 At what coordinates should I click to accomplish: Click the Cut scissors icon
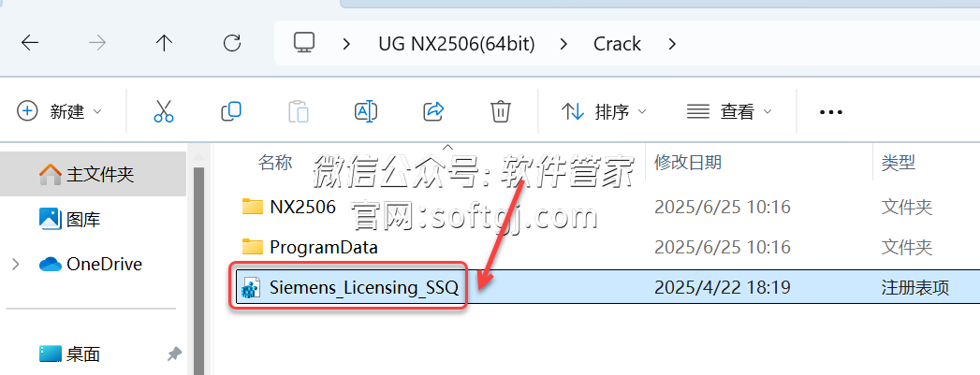(163, 111)
